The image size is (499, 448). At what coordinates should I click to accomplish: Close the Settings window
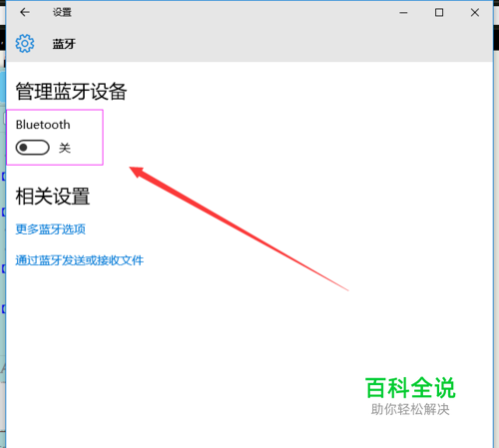click(x=475, y=13)
